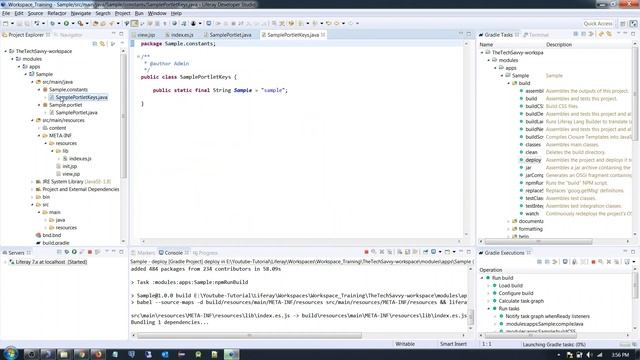Image resolution: width=640 pixels, height=360 pixels.
Task: Stop the server with the red Servers stop icon
Action: click(x=90, y=253)
